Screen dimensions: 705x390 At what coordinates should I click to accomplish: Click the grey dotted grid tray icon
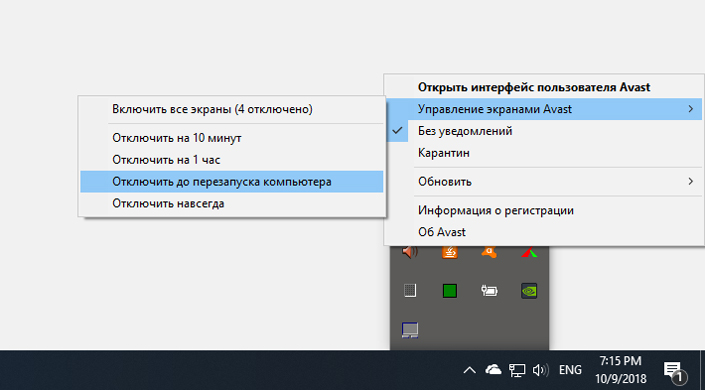410,291
